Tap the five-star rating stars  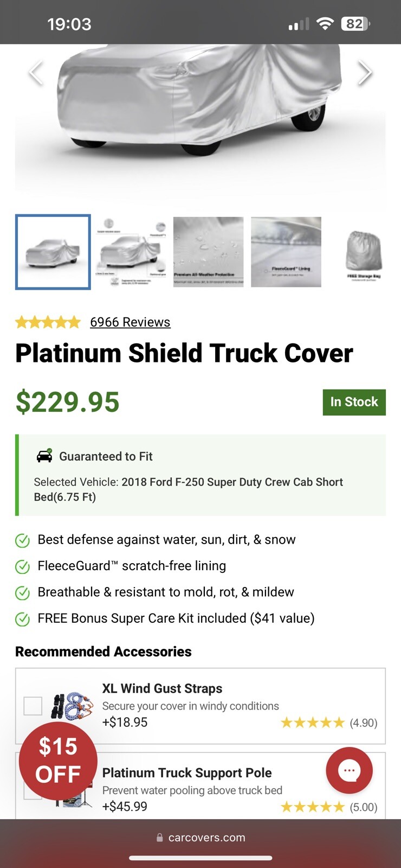coord(48,322)
